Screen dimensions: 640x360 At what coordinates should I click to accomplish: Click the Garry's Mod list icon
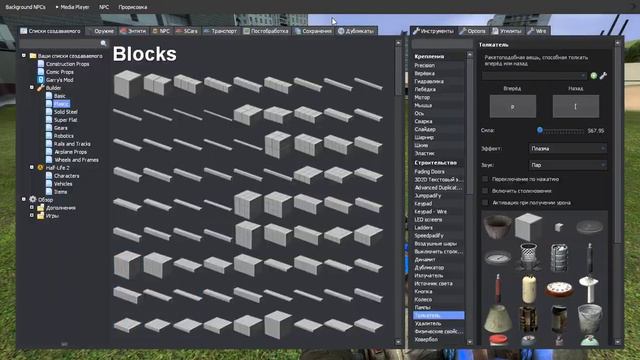[41, 80]
